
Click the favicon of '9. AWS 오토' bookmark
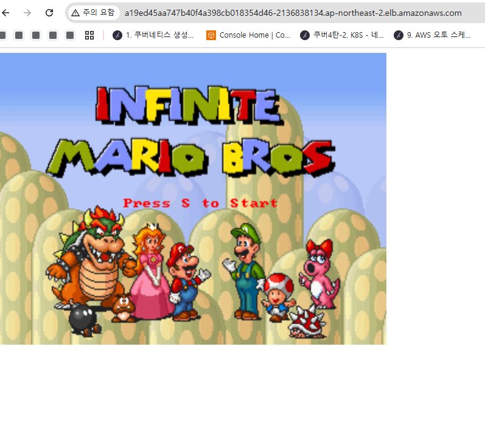(399, 35)
